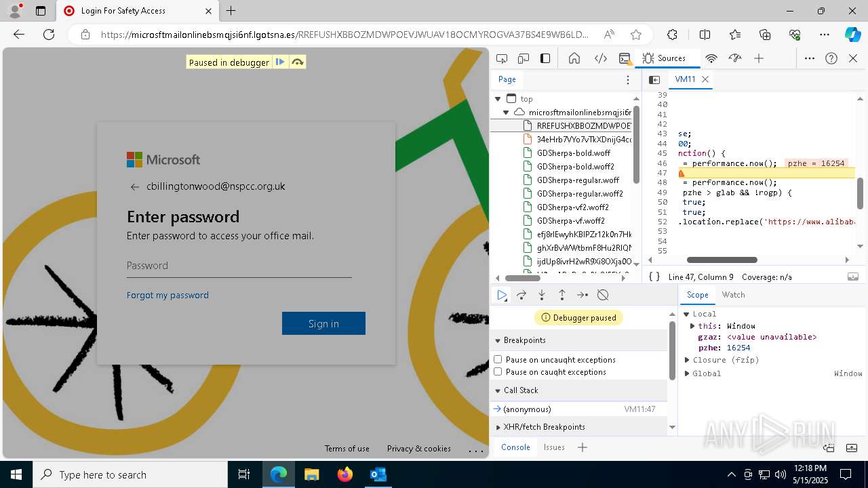
Task: Open Customize DevTools three-dot menu
Action: click(810, 58)
